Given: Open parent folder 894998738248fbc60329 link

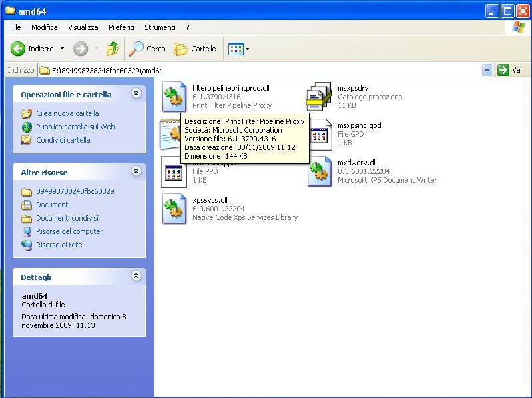Looking at the screenshot, I should [75, 191].
